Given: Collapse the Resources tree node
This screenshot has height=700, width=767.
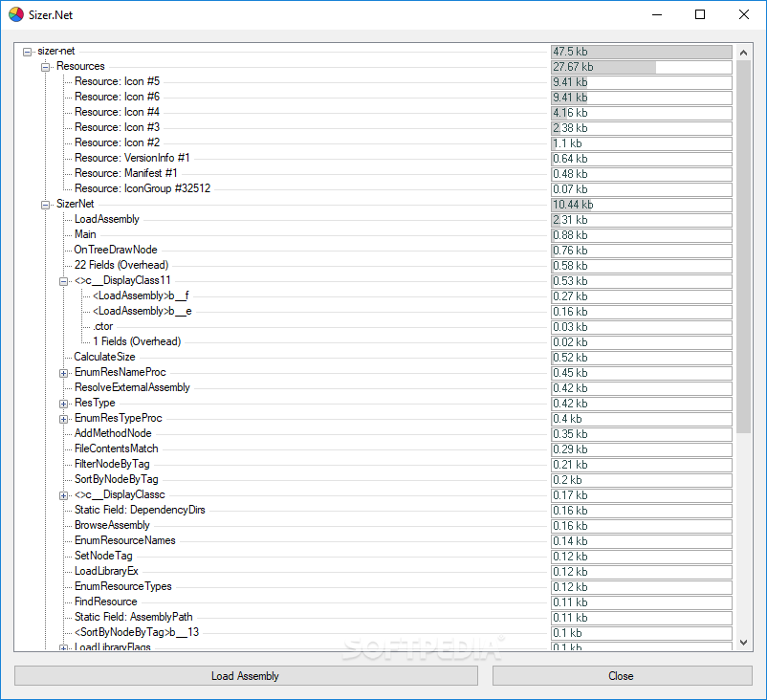Looking at the screenshot, I should point(46,67).
